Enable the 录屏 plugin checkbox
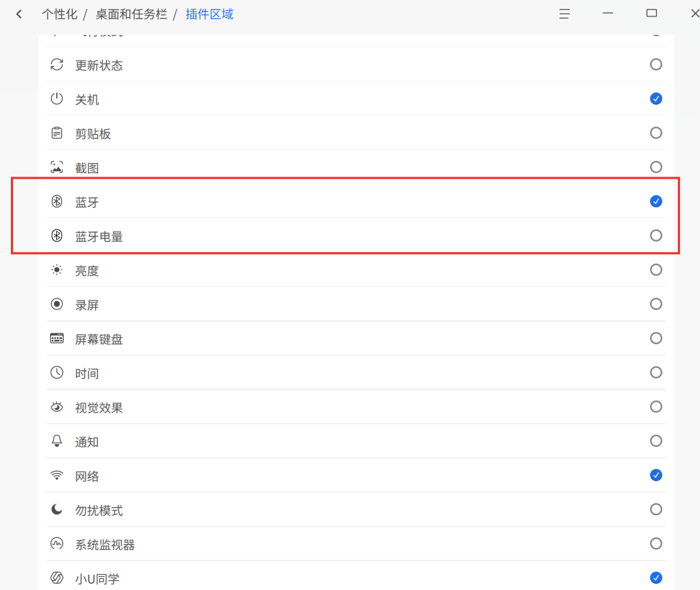The height and width of the screenshot is (590, 700). pyautogui.click(x=655, y=304)
